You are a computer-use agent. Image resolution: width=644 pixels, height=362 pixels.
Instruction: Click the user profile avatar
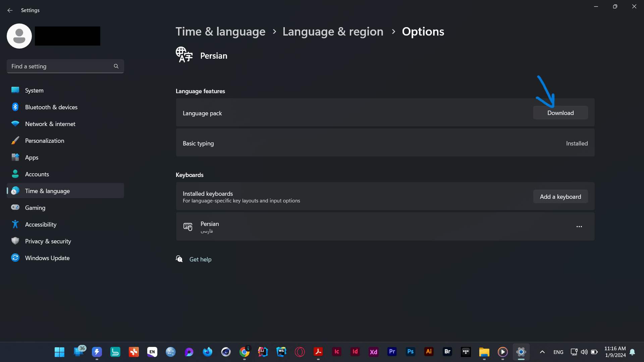(19, 36)
